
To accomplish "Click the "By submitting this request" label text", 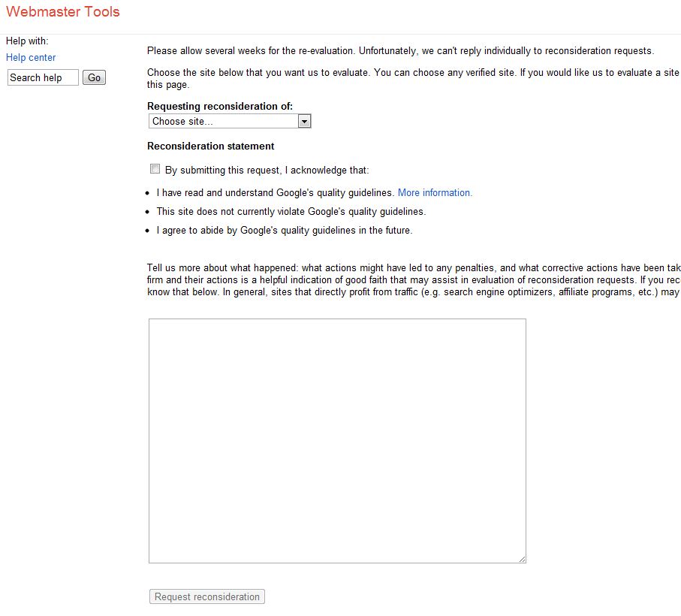I will point(267,170).
